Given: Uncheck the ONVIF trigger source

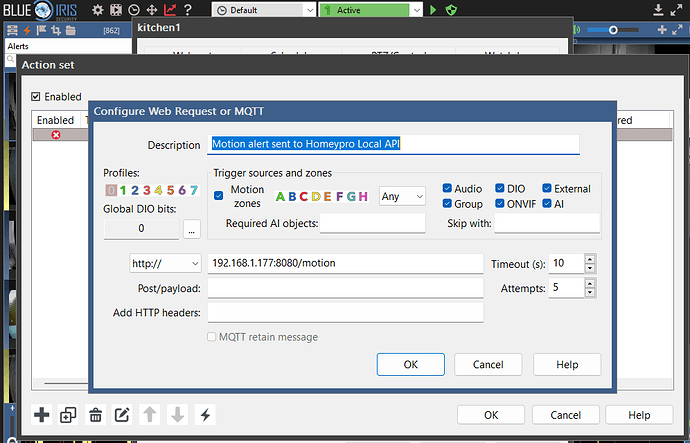Looking at the screenshot, I should [499, 203].
